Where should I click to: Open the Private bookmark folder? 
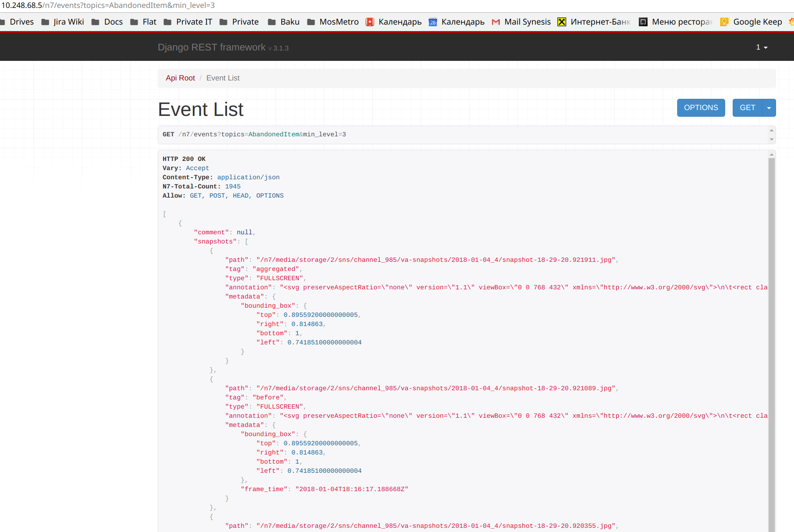(x=239, y=22)
